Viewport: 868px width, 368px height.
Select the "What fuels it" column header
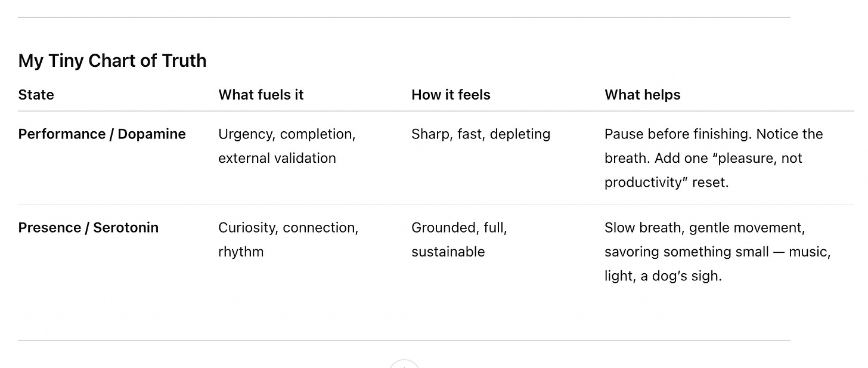261,95
